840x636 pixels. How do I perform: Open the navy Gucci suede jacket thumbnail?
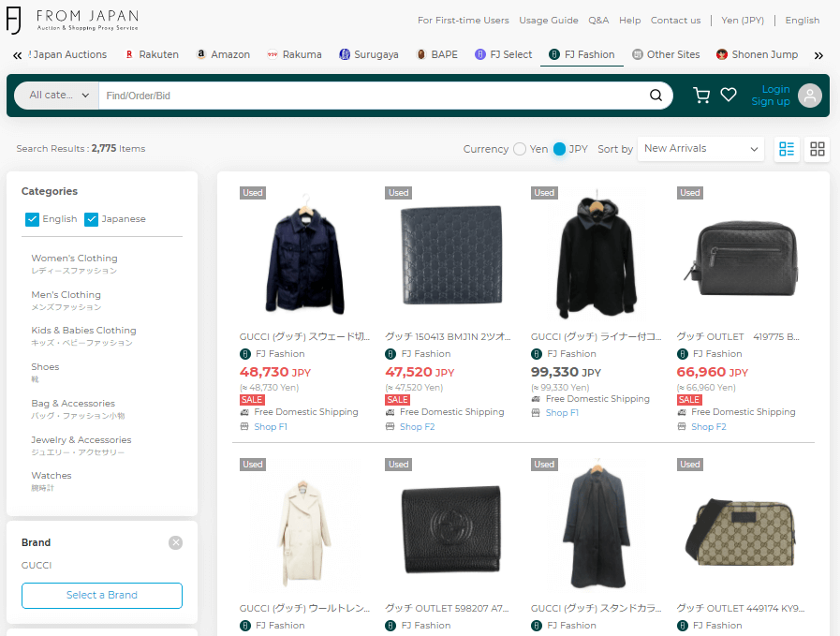pyautogui.click(x=305, y=256)
